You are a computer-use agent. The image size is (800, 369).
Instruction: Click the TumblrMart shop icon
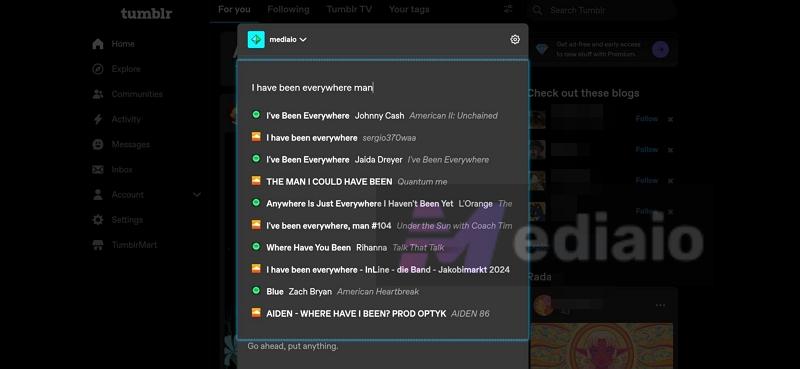coord(98,245)
